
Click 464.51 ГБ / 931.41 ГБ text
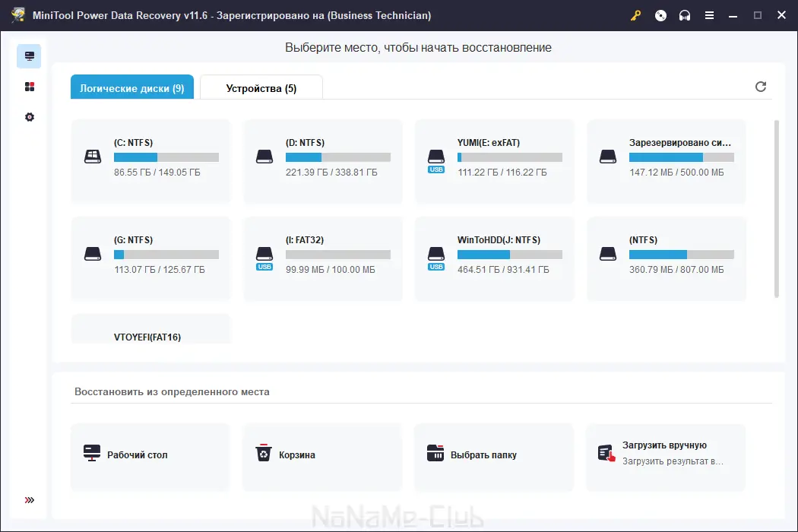click(x=503, y=269)
